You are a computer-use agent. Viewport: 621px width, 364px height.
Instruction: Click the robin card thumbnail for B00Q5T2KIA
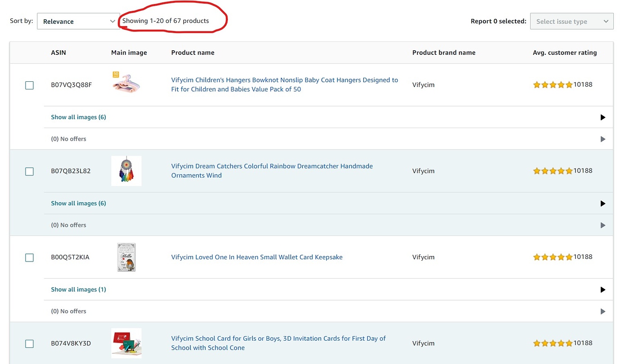tap(126, 257)
